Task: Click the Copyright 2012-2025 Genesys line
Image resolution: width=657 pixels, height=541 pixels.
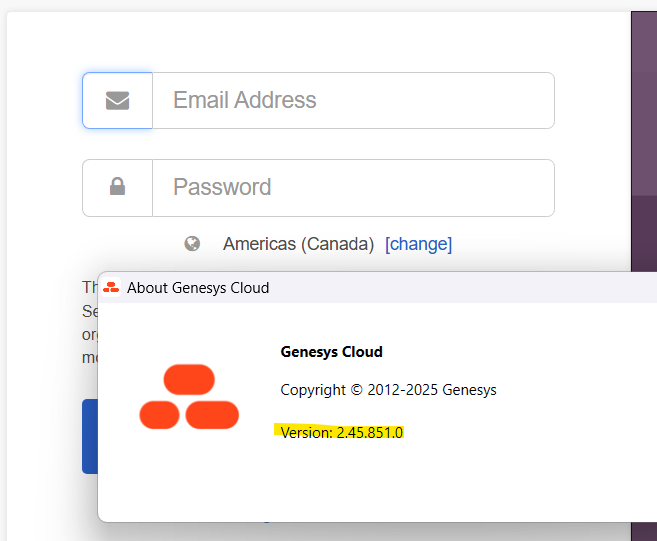Action: pyautogui.click(x=388, y=390)
